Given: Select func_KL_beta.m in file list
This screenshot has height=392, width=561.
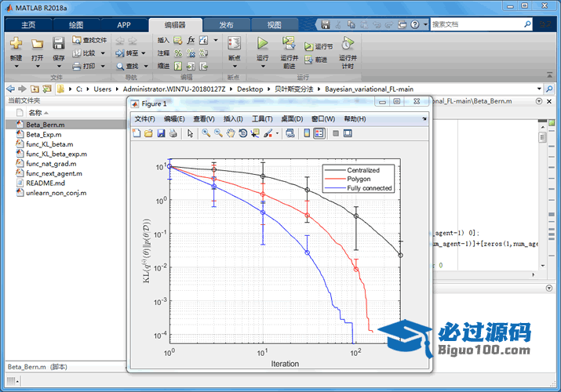Looking at the screenshot, I should (49, 144).
